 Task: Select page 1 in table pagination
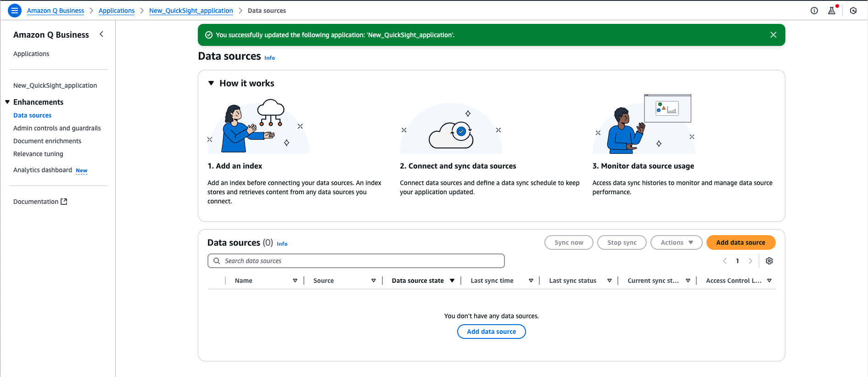pyautogui.click(x=738, y=261)
